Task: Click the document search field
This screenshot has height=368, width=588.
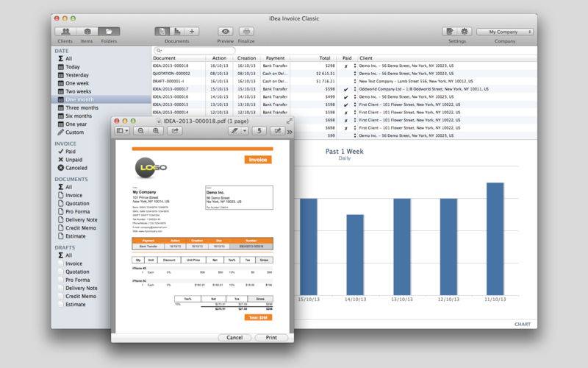Action: coord(194,50)
